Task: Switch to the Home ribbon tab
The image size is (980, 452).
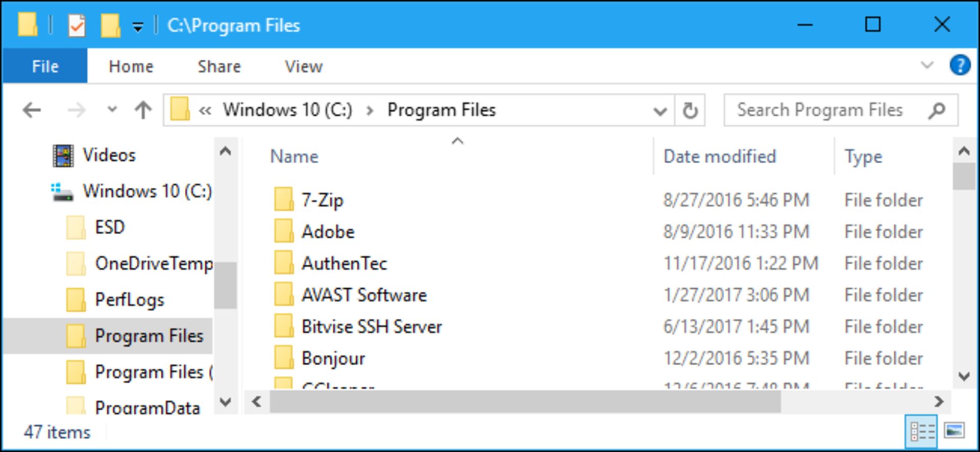Action: pos(131,66)
